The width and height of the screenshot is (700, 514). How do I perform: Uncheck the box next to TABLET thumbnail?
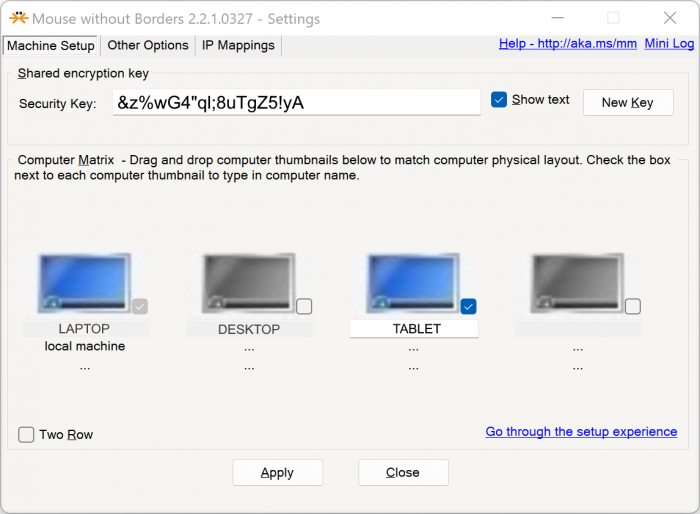[468, 306]
